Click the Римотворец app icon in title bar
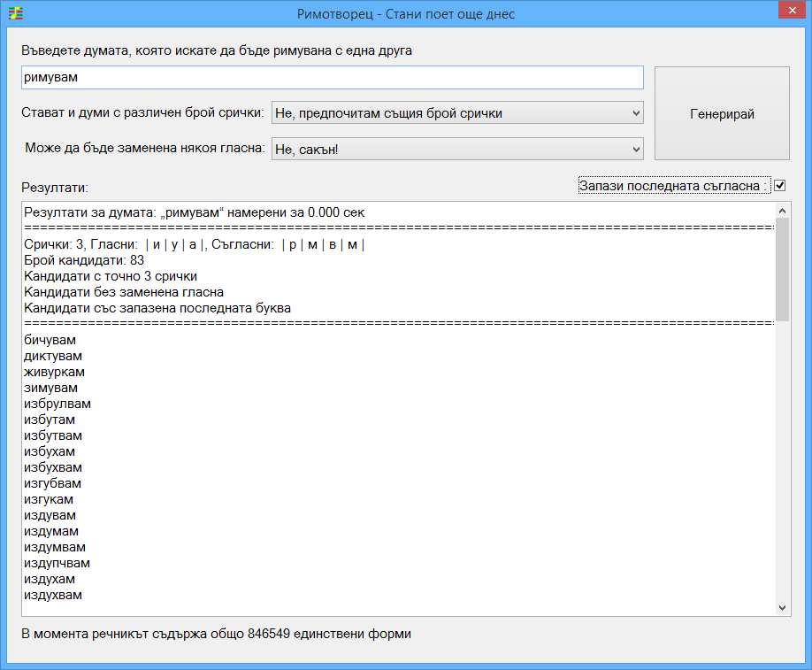This screenshot has width=812, height=670. [x=16, y=13]
